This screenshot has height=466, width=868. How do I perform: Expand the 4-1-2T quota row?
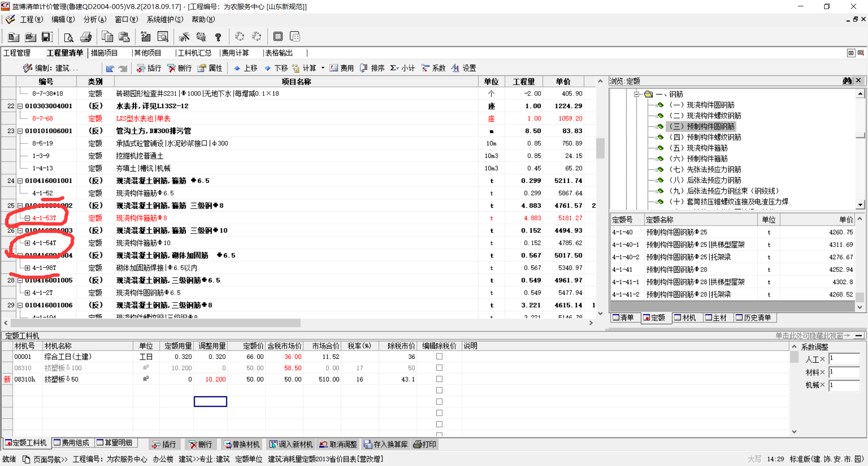27,293
